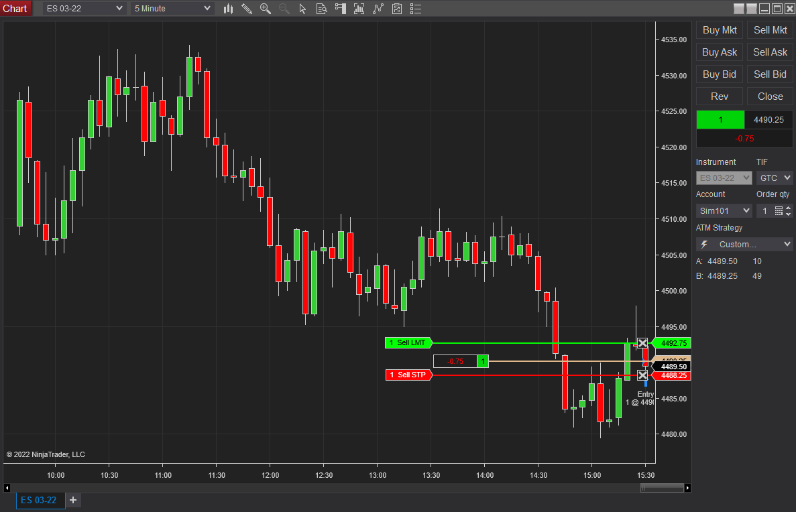The width and height of the screenshot is (796, 512).
Task: Click the Sell Ask button
Action: coord(770,52)
